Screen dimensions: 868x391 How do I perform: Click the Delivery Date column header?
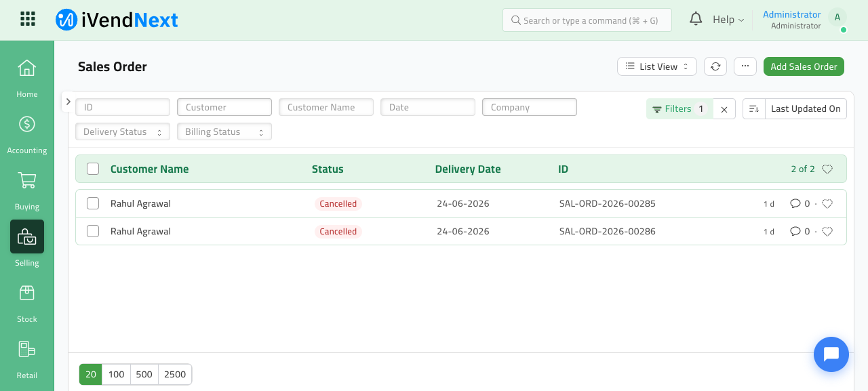(468, 169)
